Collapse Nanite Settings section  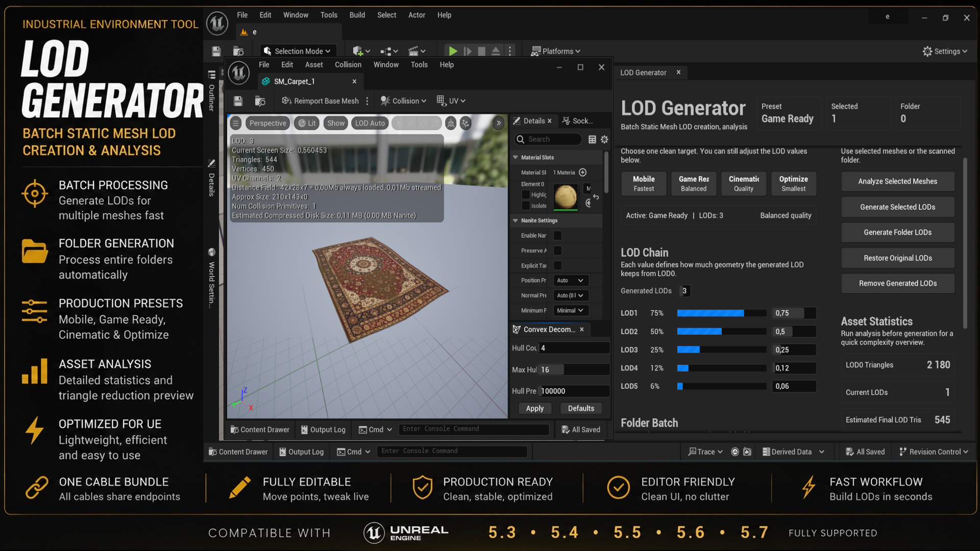pyautogui.click(x=516, y=220)
